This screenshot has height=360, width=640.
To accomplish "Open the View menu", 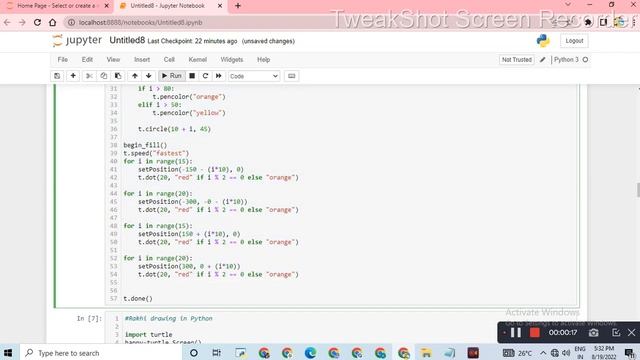I will [x=113, y=60].
